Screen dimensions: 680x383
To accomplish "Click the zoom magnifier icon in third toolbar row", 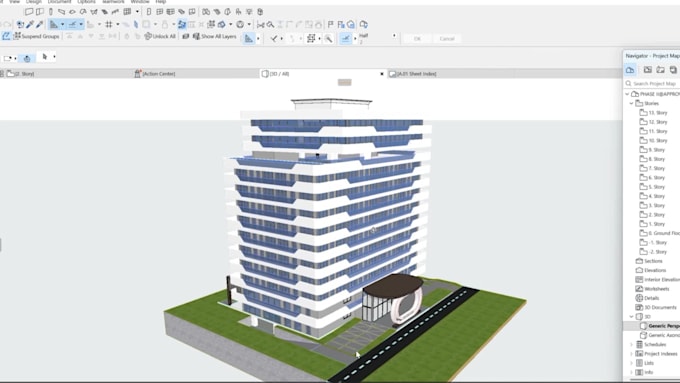I will pos(329,39).
